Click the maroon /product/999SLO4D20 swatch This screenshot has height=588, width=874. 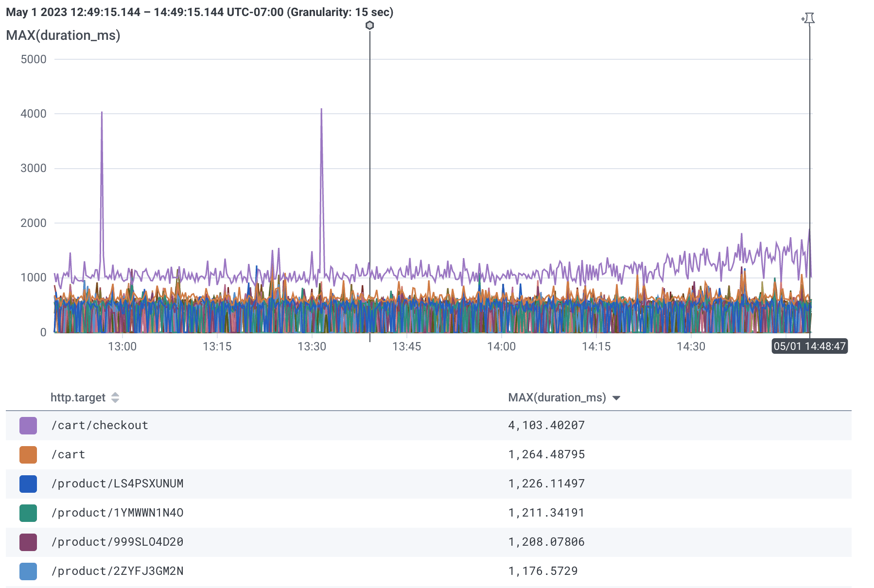[28, 542]
